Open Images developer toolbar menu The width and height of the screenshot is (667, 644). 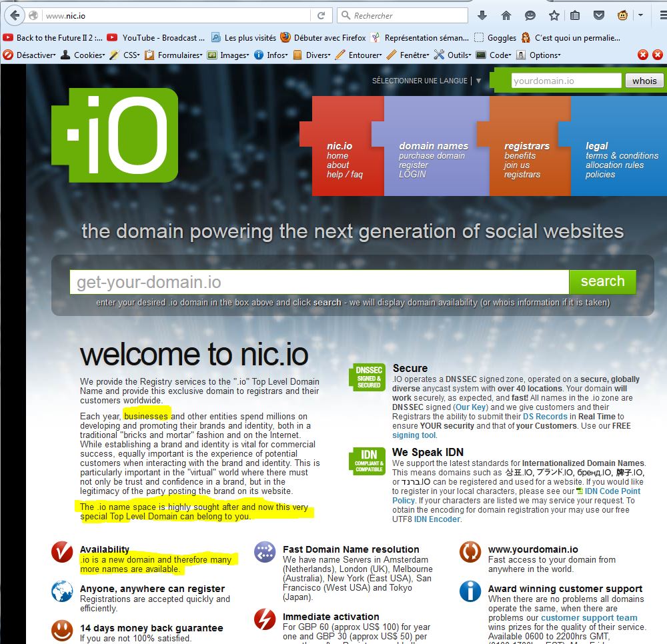point(228,55)
